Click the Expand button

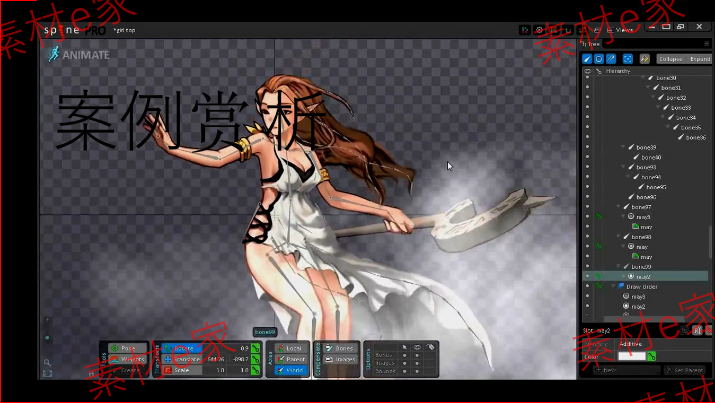pyautogui.click(x=699, y=59)
